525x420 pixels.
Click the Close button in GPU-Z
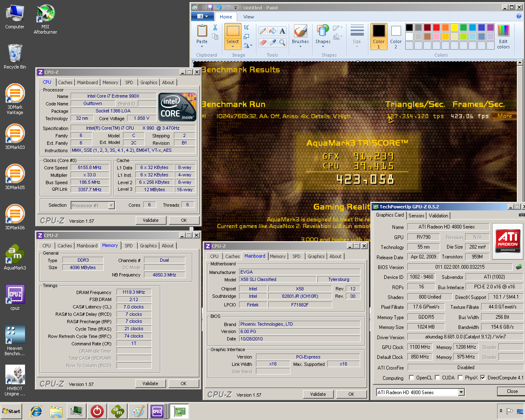click(512, 391)
